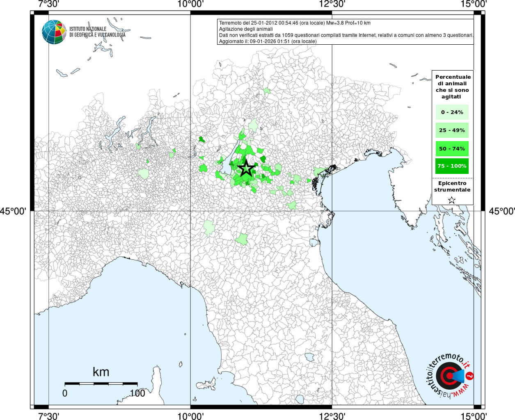Select the 0 - 24% legend swatch

pyautogui.click(x=452, y=112)
